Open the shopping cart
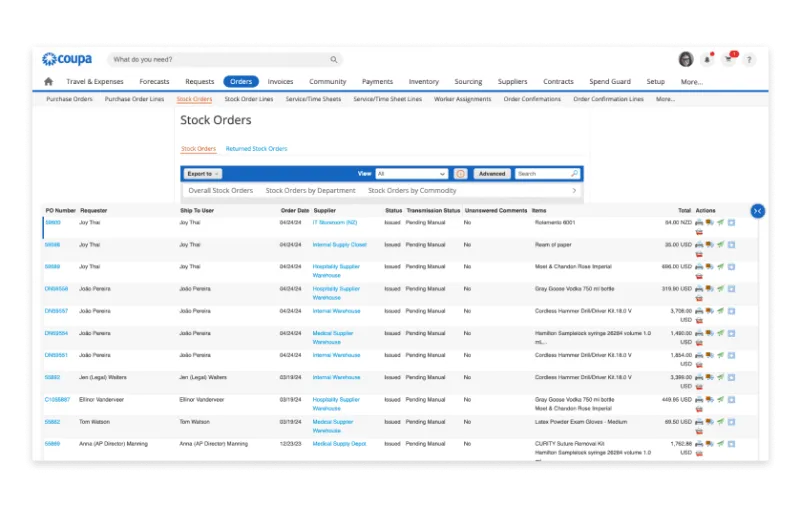The image size is (800, 507). pyautogui.click(x=729, y=59)
